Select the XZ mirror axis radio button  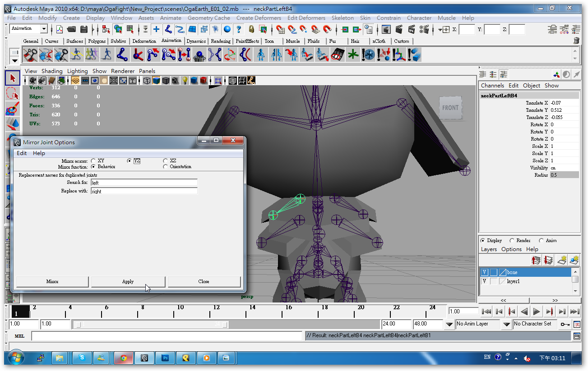tap(166, 160)
